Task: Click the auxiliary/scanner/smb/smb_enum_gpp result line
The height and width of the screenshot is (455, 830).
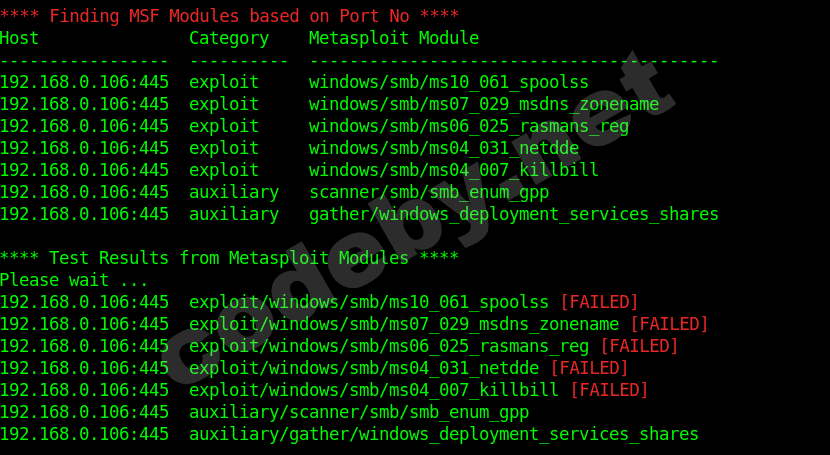Action: 358,412
